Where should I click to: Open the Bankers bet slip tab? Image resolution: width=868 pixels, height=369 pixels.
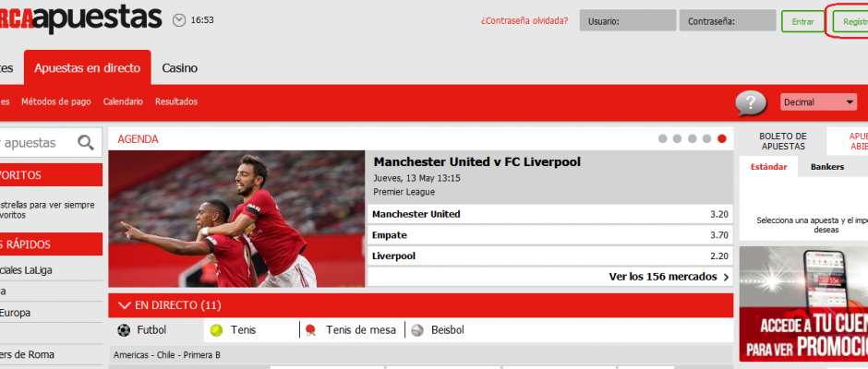[x=827, y=167]
